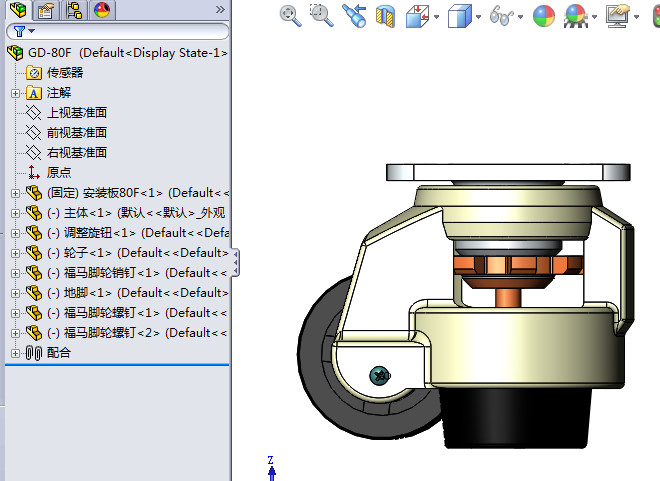Expand the 福马脚轮螺钉<2> component node
660x481 pixels.
pos(15,333)
